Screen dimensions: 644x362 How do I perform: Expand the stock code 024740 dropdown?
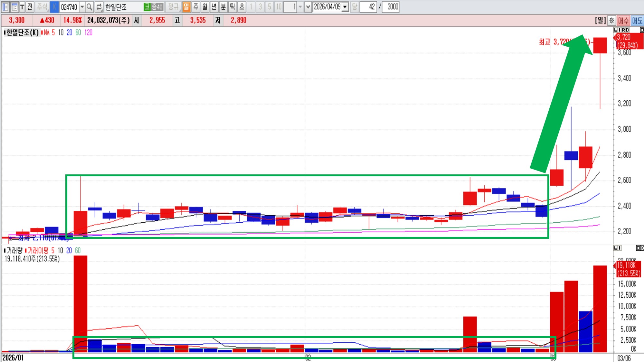(x=82, y=7)
